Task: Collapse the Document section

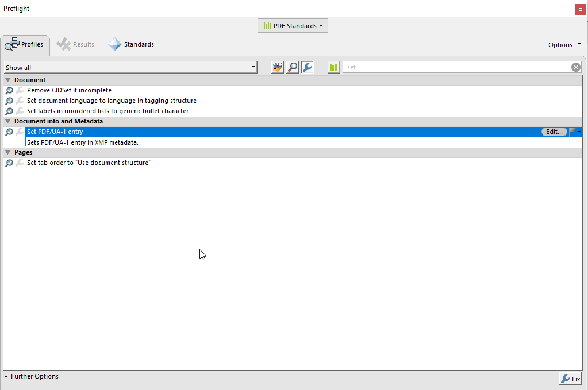Action: point(7,80)
